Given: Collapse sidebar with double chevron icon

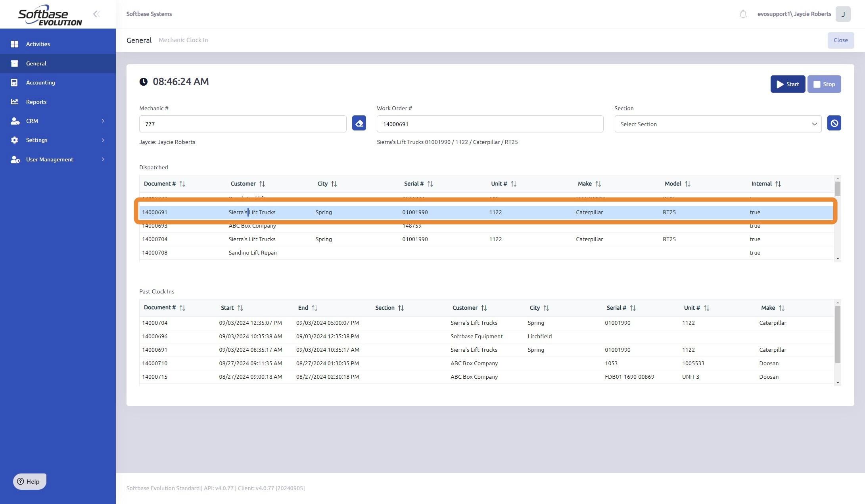Looking at the screenshot, I should pos(96,14).
